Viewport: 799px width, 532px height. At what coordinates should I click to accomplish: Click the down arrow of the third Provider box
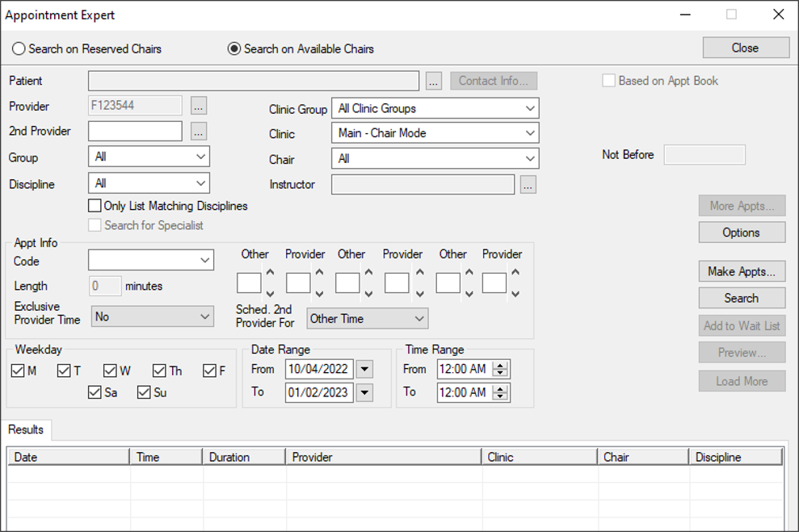pyautogui.click(x=515, y=294)
